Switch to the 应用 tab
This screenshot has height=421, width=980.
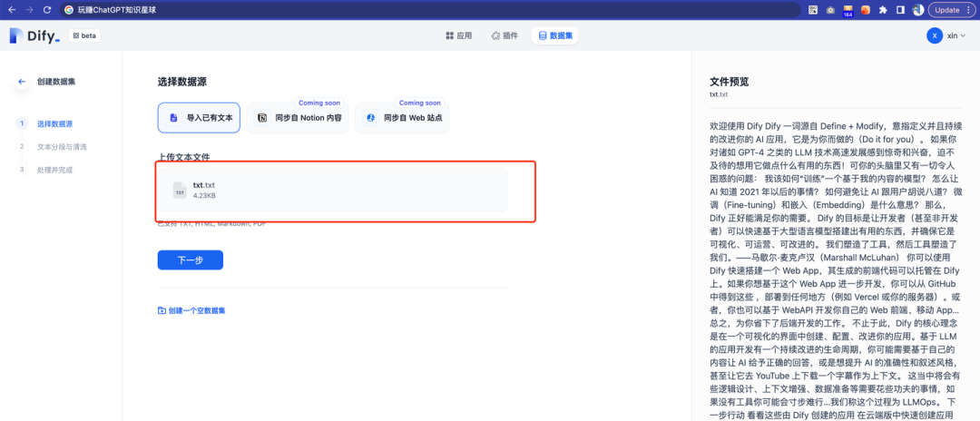(x=459, y=35)
